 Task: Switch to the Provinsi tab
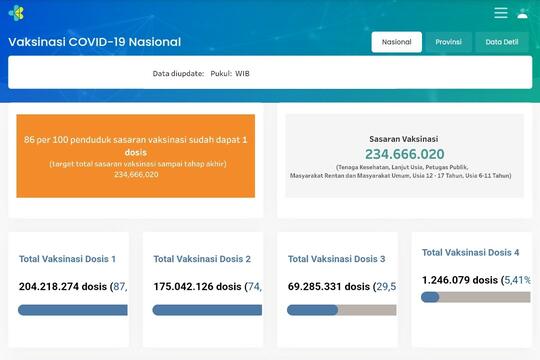[448, 42]
